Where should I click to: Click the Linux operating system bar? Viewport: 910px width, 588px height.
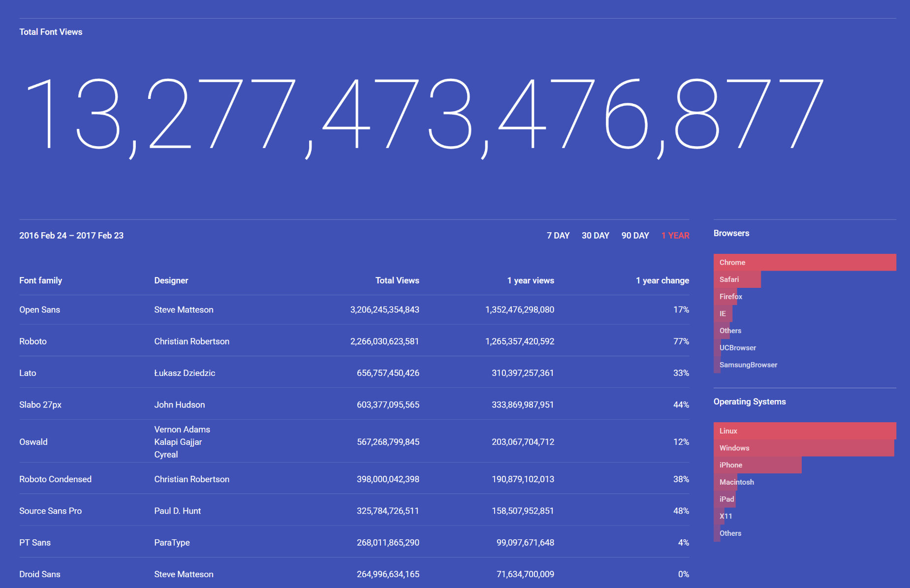coord(805,431)
